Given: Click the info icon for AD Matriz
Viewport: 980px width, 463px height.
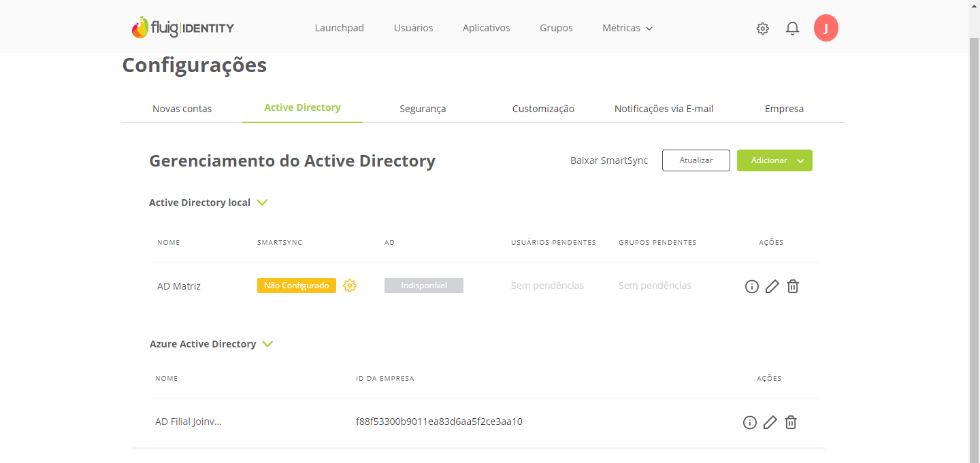Looking at the screenshot, I should pos(751,286).
